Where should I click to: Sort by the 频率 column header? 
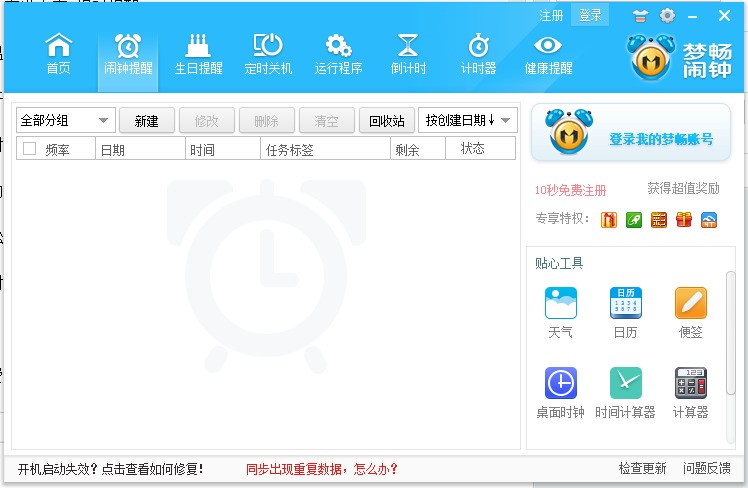coord(57,150)
